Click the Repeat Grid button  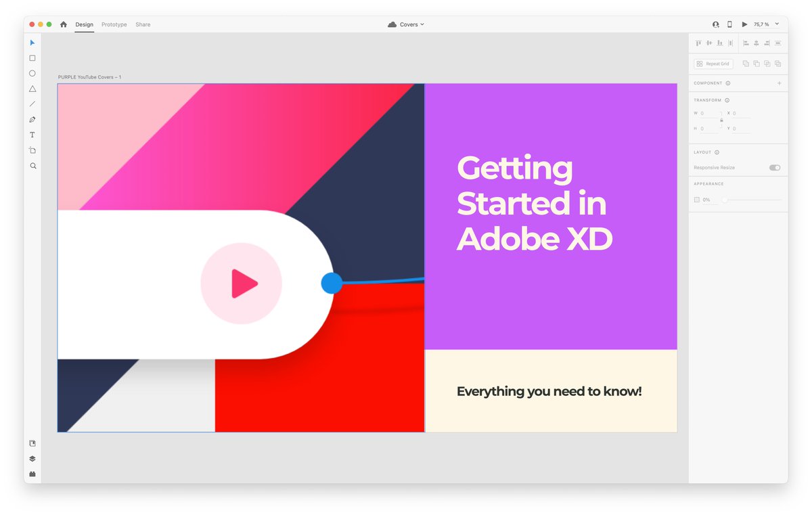(714, 64)
